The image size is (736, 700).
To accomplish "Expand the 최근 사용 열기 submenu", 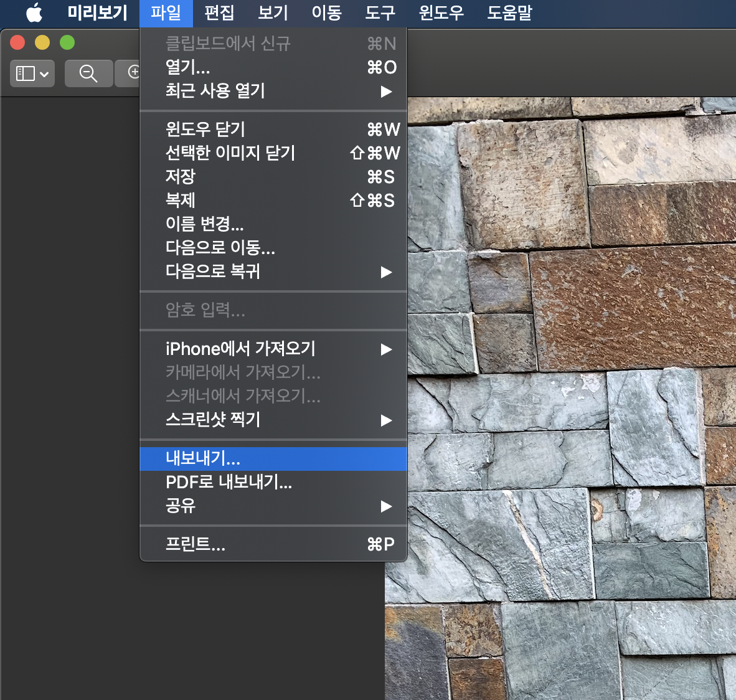I will (273, 91).
